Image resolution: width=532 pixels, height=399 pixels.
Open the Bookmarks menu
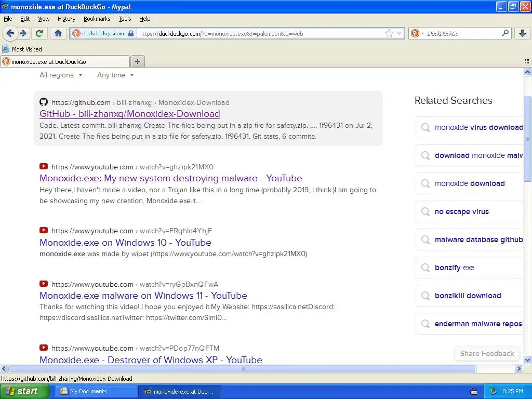pyautogui.click(x=97, y=19)
